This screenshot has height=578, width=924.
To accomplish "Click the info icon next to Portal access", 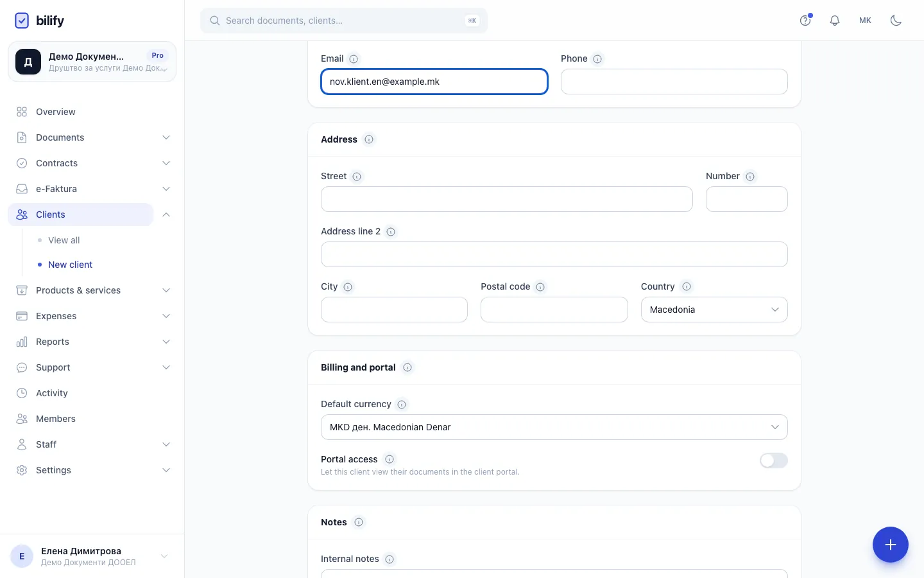I will tap(389, 459).
